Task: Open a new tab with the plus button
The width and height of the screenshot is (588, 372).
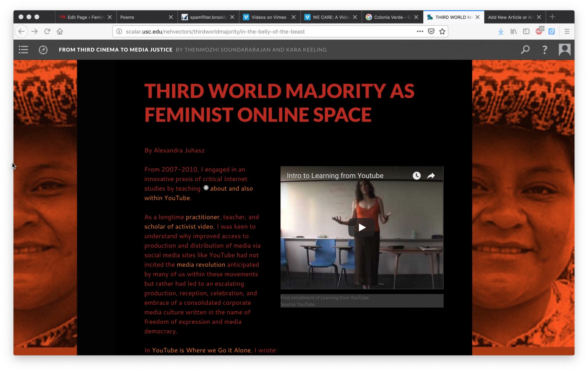Action: (x=552, y=17)
